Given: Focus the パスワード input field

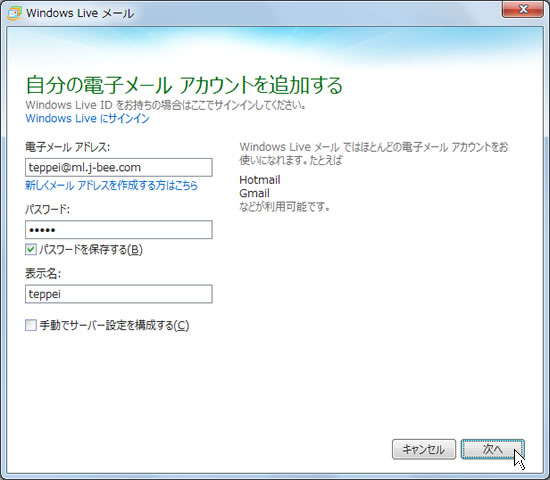Looking at the screenshot, I should 119,230.
